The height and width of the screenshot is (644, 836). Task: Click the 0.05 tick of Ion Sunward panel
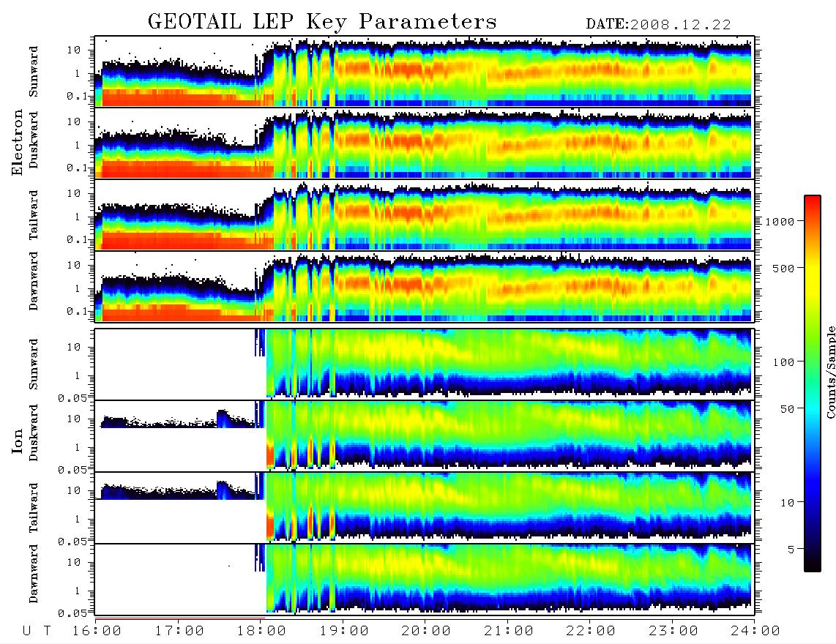pos(72,397)
